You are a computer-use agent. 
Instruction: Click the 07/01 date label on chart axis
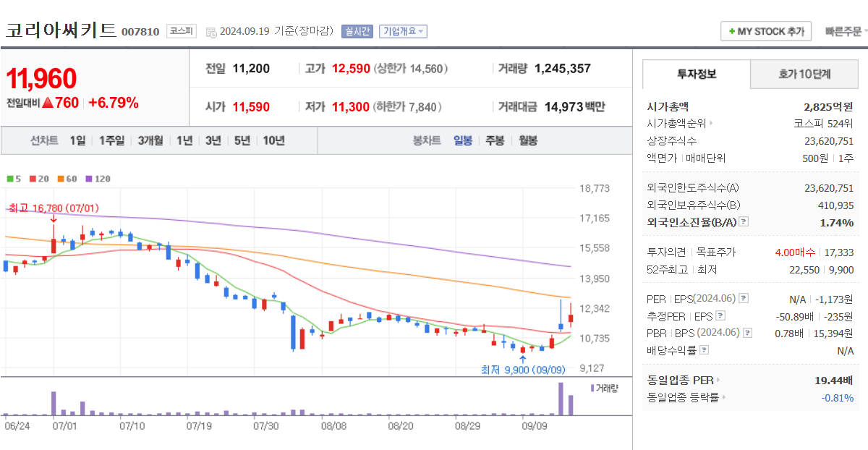pos(64,426)
